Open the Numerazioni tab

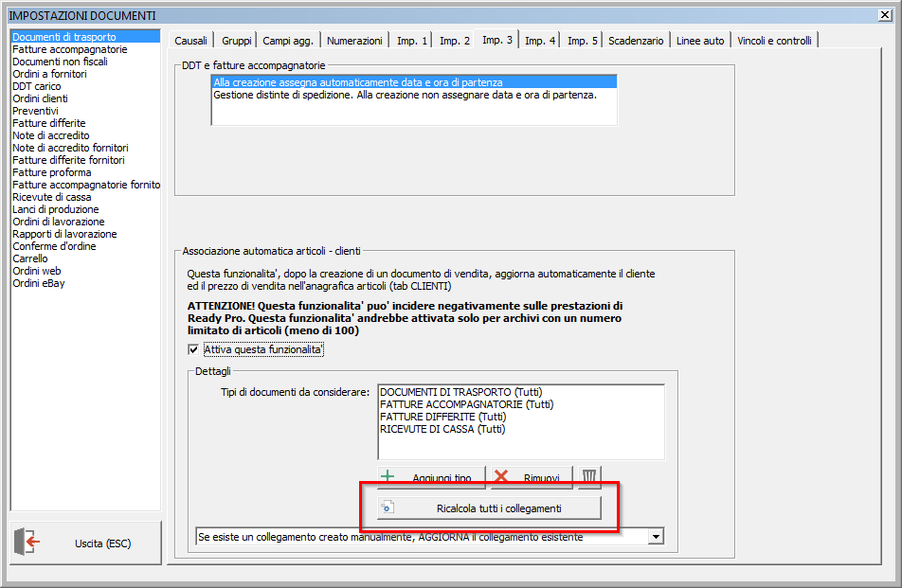click(354, 41)
